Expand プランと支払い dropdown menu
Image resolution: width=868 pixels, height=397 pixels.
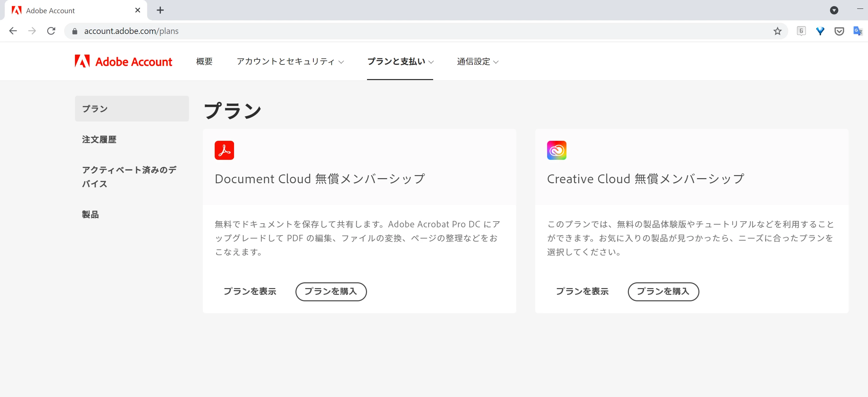coord(400,61)
